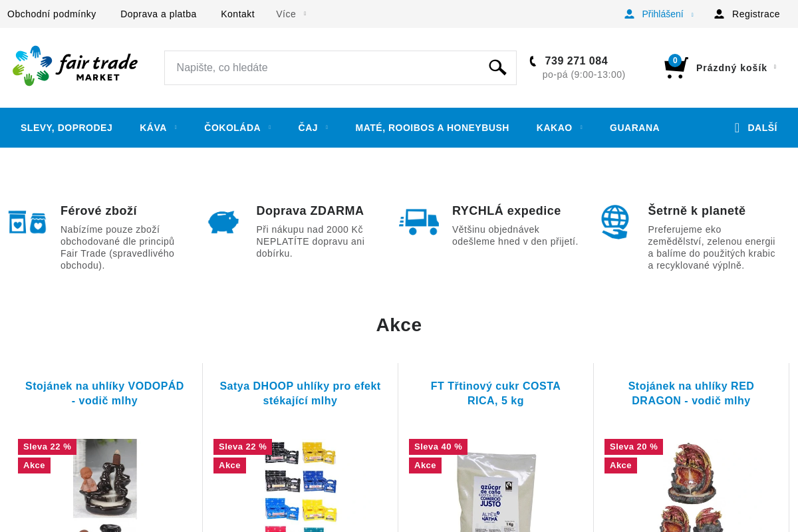Click the Fair Trade Market logo
Screen dimensions: 798x532
pyautogui.click(x=75, y=66)
